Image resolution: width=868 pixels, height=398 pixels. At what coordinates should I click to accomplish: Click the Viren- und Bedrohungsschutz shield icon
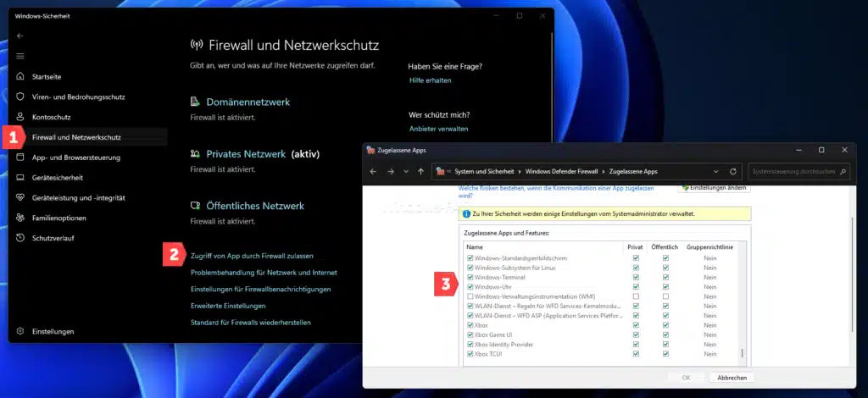(x=20, y=97)
